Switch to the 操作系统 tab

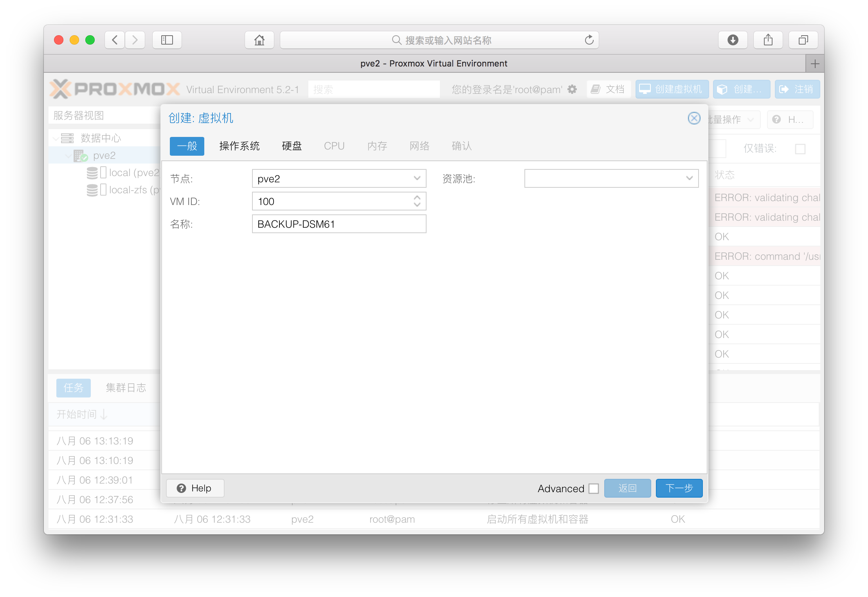click(x=240, y=146)
